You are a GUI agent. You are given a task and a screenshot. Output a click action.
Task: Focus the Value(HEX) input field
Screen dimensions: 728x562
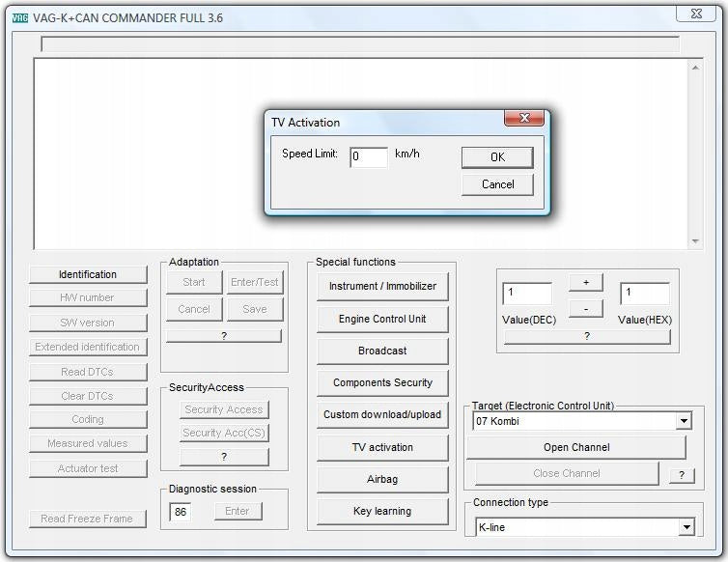click(645, 294)
